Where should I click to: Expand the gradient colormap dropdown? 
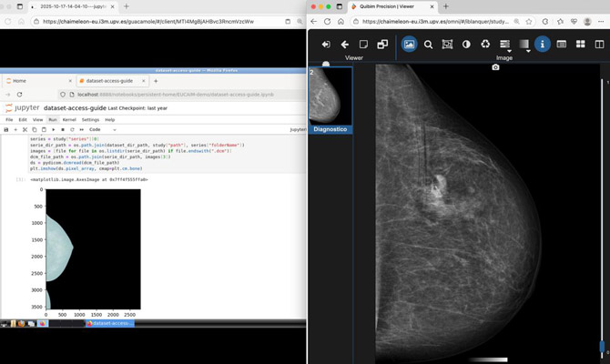[x=528, y=51]
